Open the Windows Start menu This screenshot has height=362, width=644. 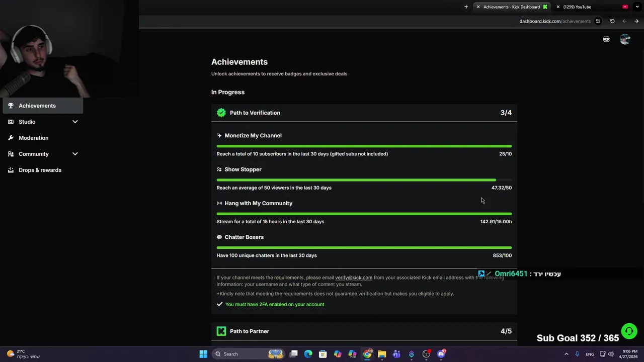[x=203, y=354]
